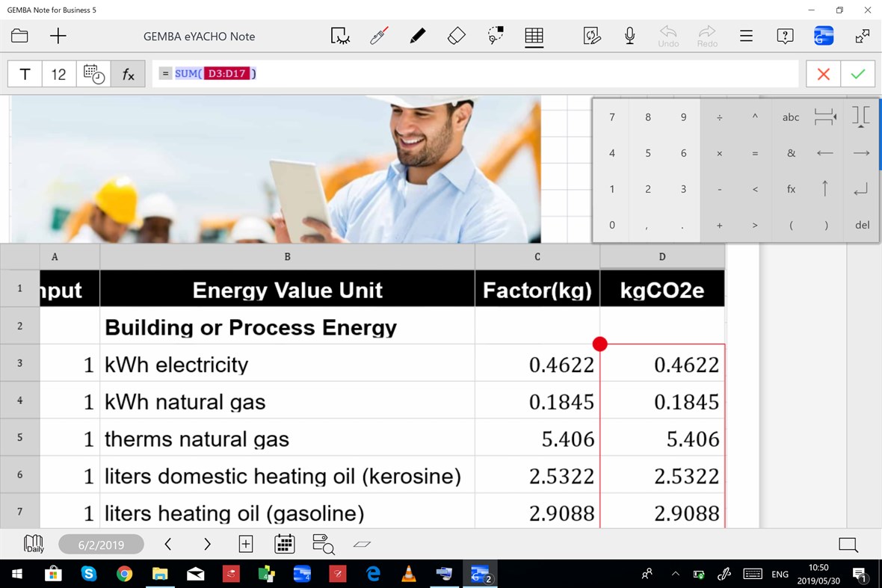Tap the 0 key on the keypad
This screenshot has height=588, width=882.
pyautogui.click(x=612, y=225)
